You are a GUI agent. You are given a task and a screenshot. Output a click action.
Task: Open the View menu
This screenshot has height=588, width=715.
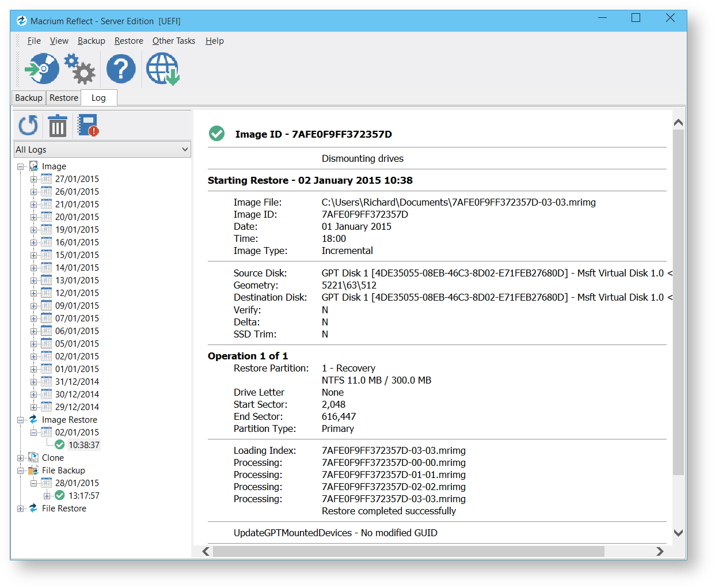(59, 41)
